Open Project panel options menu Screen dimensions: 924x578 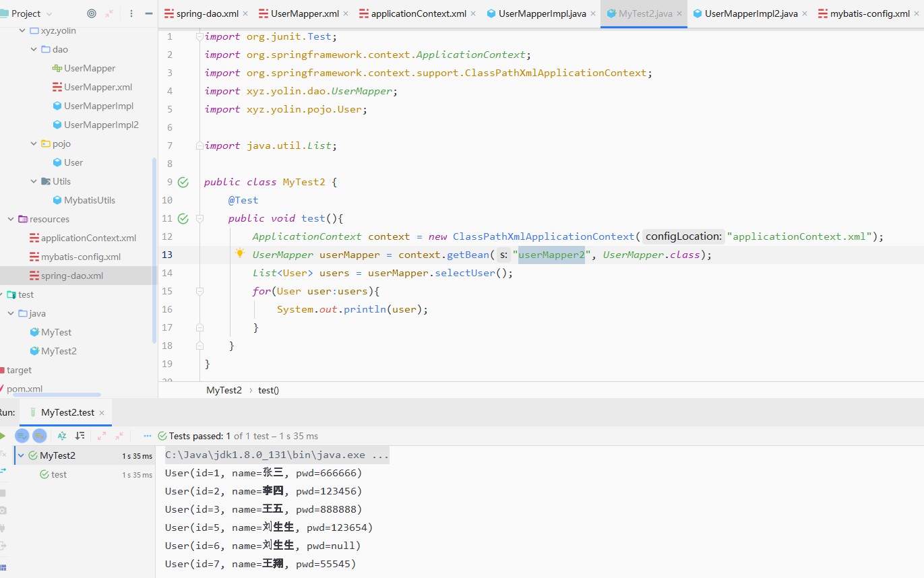131,13
